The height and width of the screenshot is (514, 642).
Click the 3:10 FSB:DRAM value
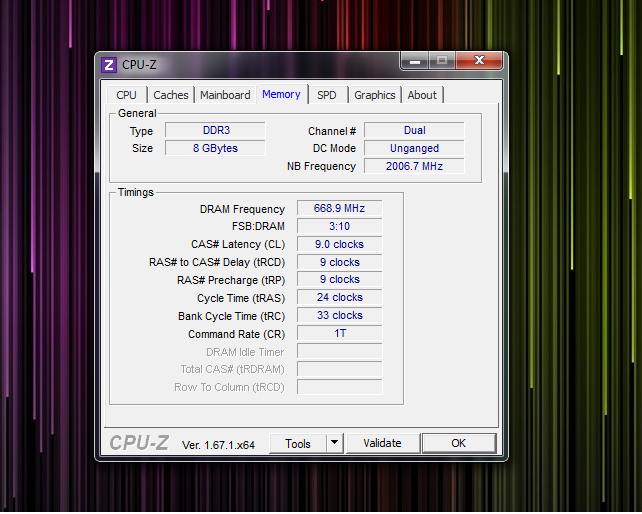point(339,226)
